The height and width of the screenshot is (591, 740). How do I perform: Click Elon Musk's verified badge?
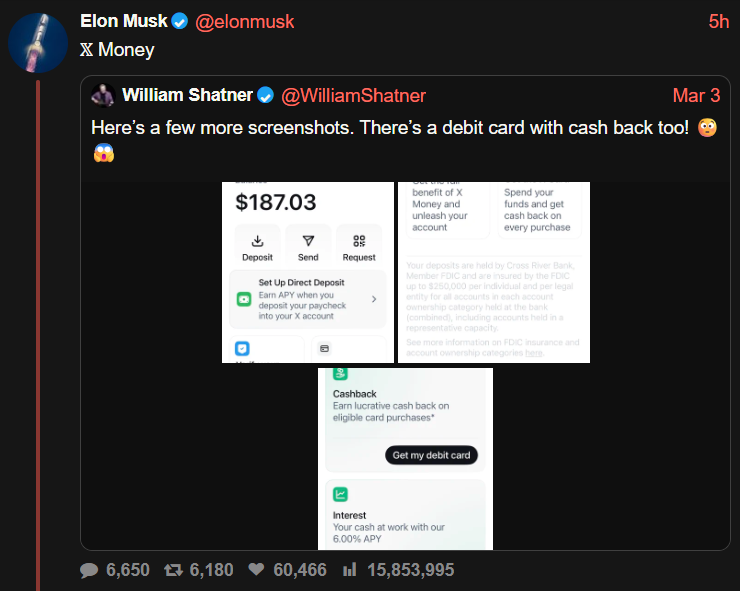(180, 22)
